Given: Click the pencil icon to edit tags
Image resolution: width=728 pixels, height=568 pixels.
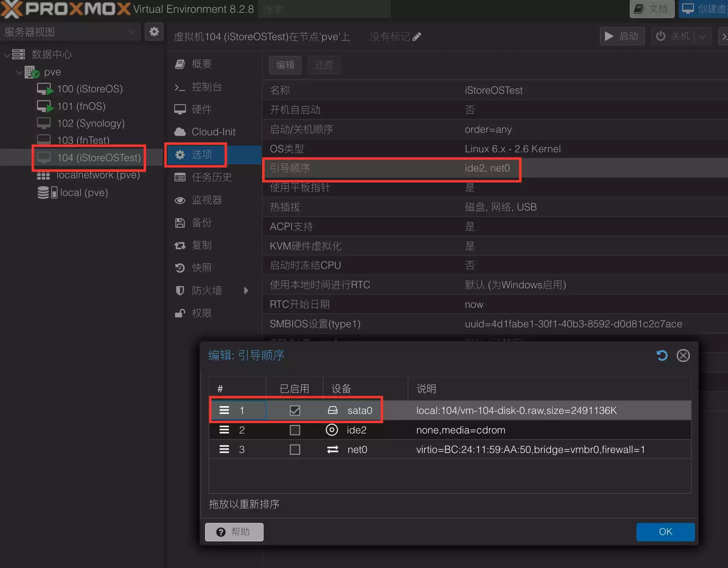Looking at the screenshot, I should (417, 37).
